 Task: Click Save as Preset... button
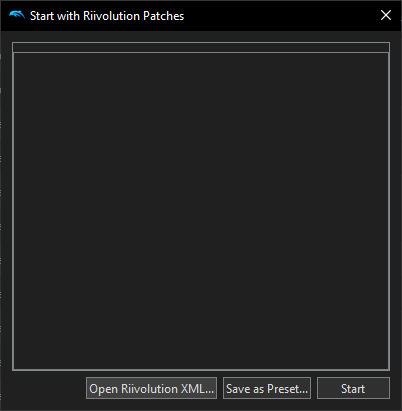tap(267, 388)
